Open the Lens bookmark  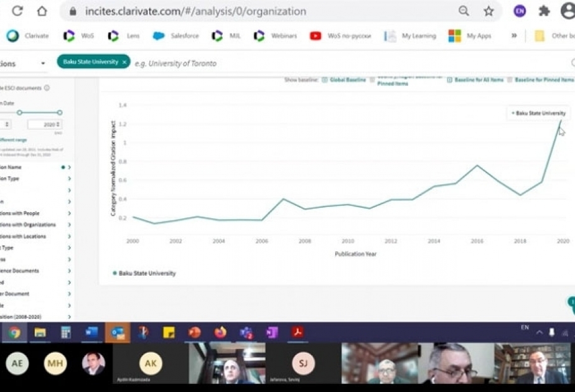coord(124,35)
